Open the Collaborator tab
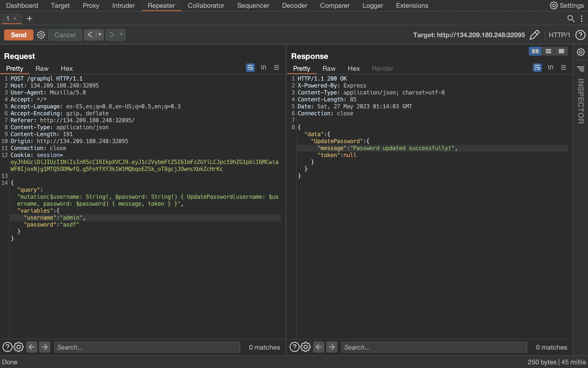This screenshot has width=588, height=368. coord(206,5)
